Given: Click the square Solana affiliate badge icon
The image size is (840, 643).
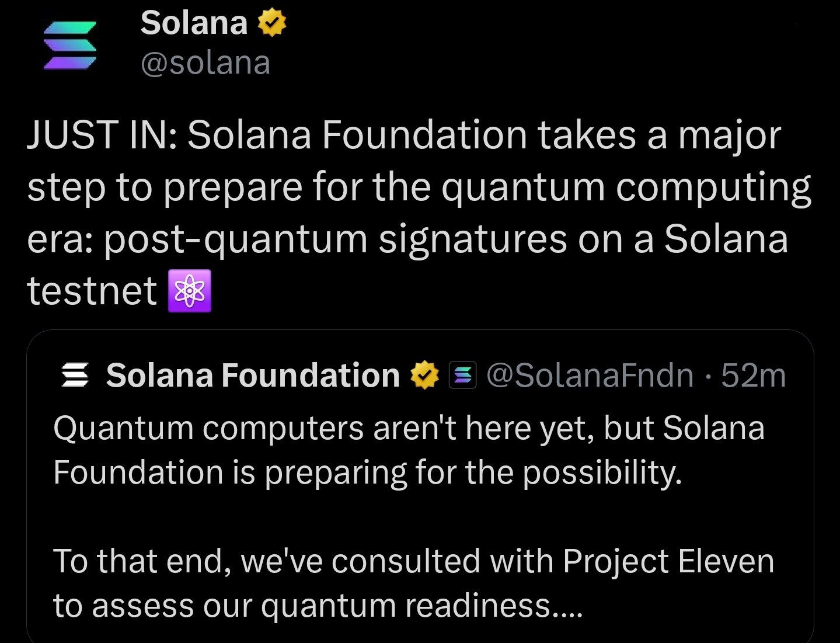Looking at the screenshot, I should point(462,376).
